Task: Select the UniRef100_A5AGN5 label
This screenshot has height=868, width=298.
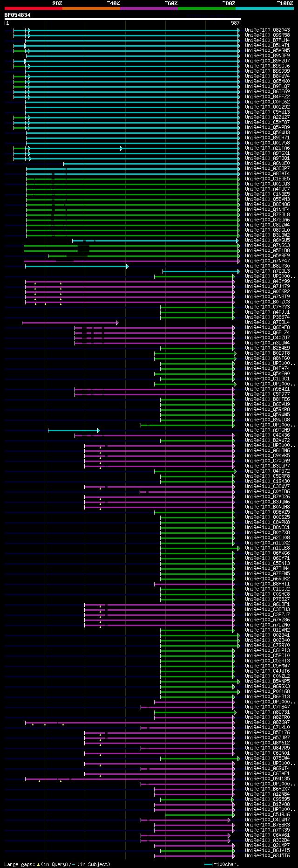Action: 267,50
